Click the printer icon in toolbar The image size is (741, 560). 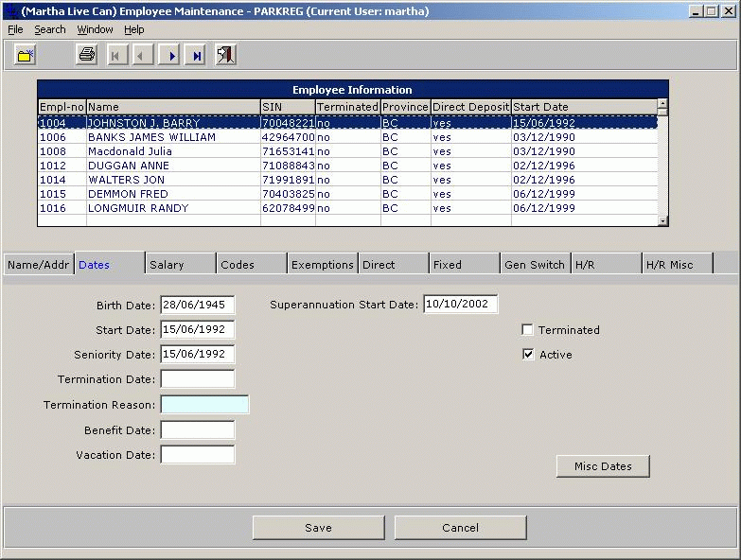pos(87,55)
